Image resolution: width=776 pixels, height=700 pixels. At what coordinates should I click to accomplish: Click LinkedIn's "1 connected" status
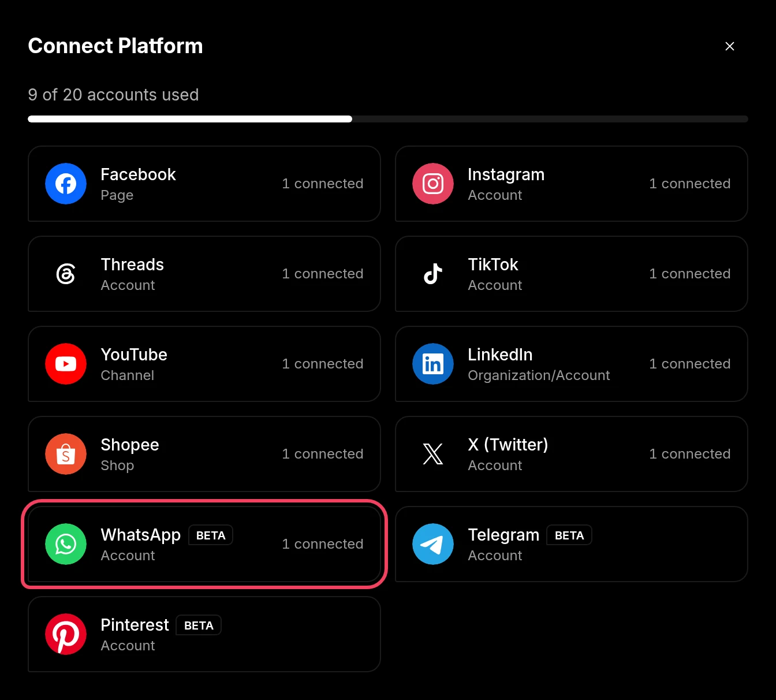[690, 364]
